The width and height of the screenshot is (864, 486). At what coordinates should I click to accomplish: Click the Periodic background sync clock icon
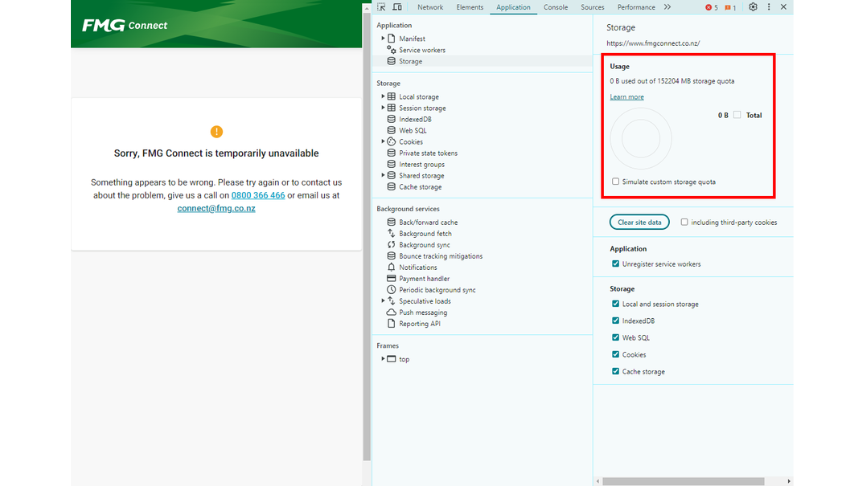coord(391,290)
